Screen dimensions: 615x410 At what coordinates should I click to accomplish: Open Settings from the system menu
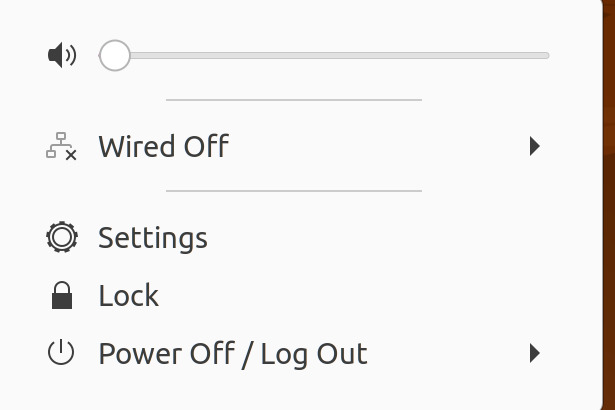click(x=153, y=238)
